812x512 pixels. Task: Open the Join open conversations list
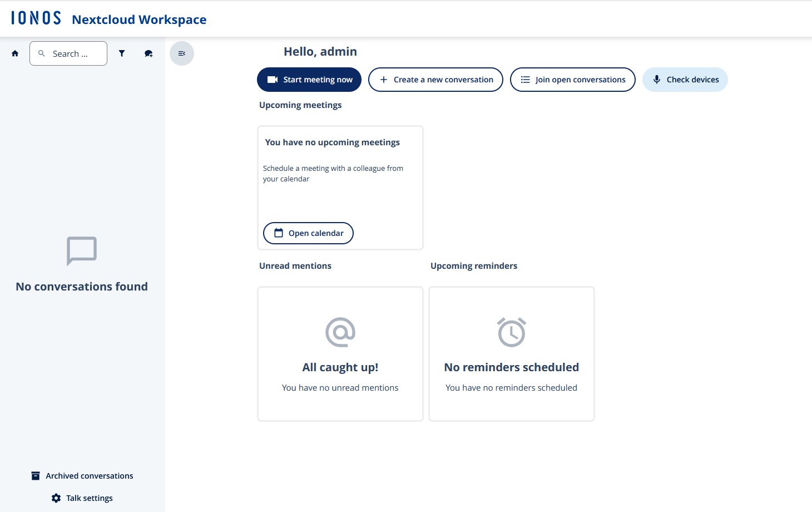[572, 80]
